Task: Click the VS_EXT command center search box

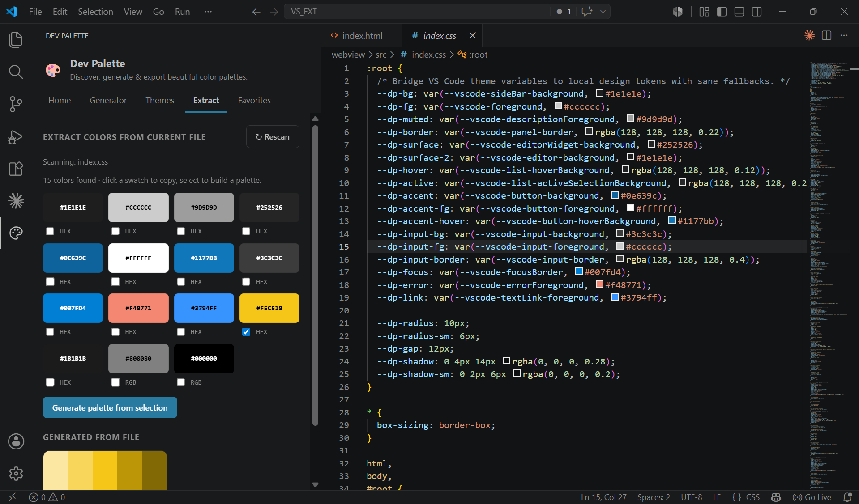Action: pyautogui.click(x=417, y=12)
